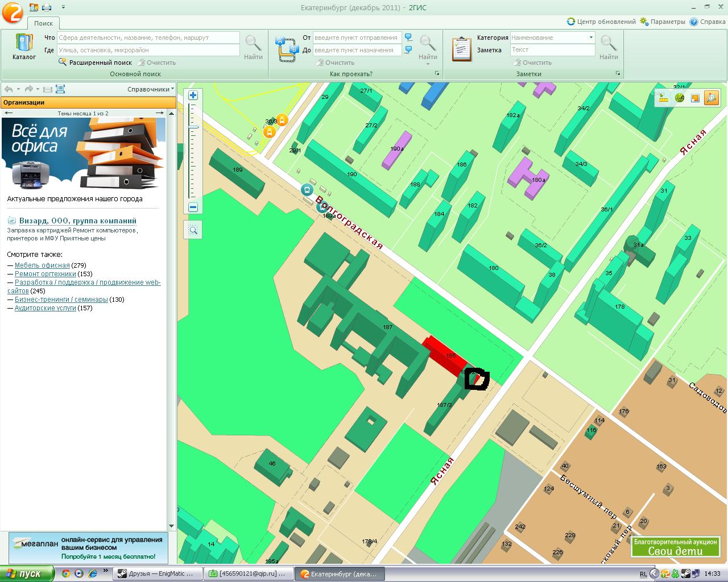The width and height of the screenshot is (728, 582).
Task: Click the map zoom-in plus button
Action: (x=193, y=95)
